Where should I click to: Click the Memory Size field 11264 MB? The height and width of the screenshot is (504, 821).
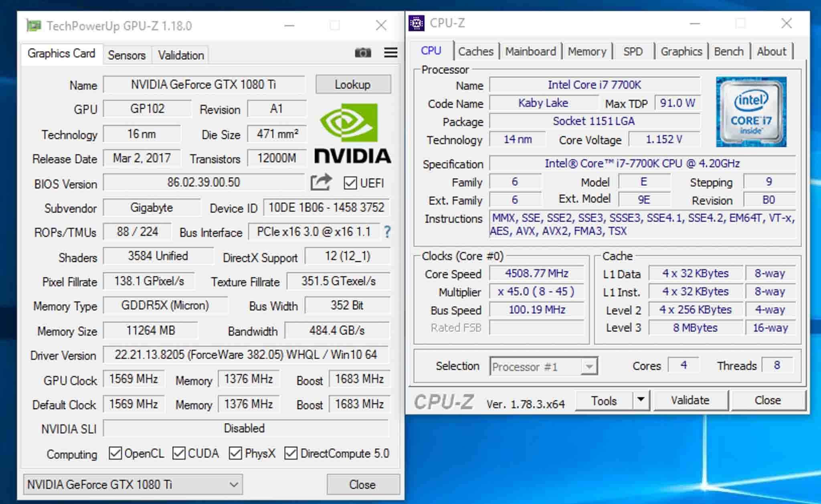[x=150, y=331]
